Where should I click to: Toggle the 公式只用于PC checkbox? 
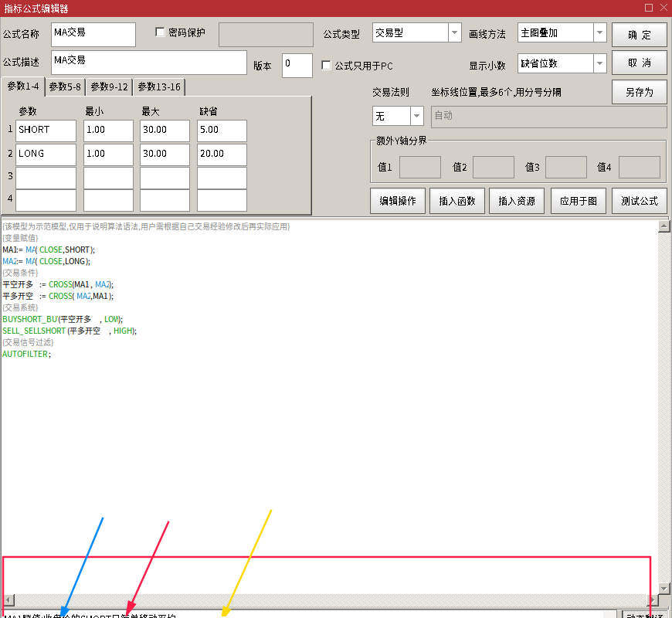pos(326,66)
